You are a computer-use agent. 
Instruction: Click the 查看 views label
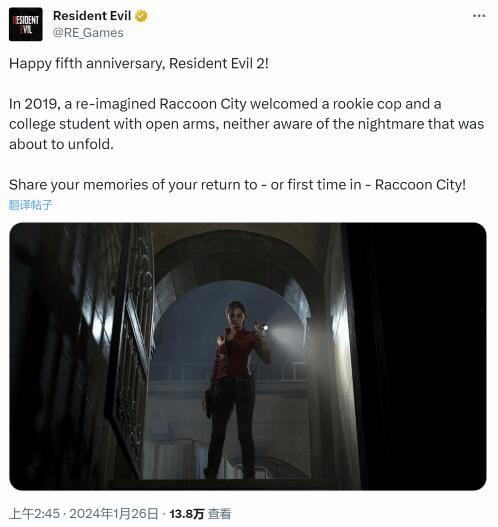click(219, 514)
